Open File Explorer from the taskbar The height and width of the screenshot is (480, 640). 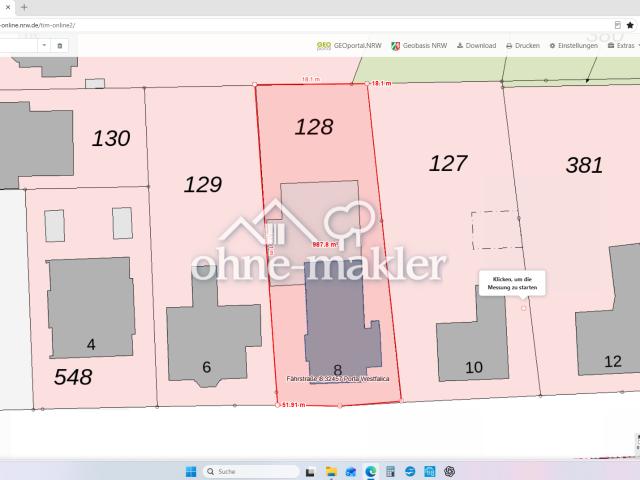coord(331,471)
